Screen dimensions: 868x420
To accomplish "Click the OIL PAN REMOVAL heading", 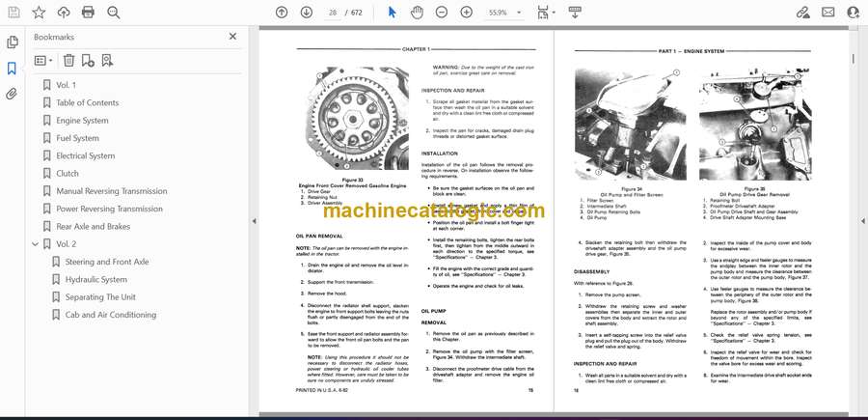I will pyautogui.click(x=319, y=236).
